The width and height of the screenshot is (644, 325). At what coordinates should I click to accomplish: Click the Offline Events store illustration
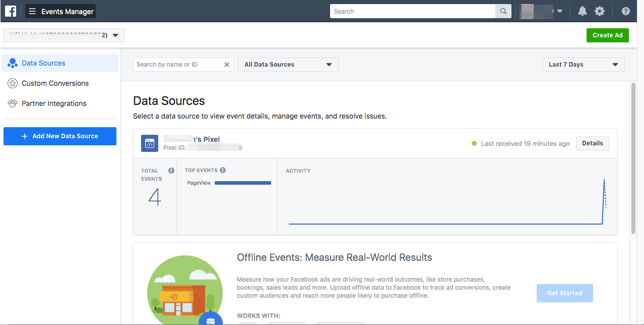184,289
